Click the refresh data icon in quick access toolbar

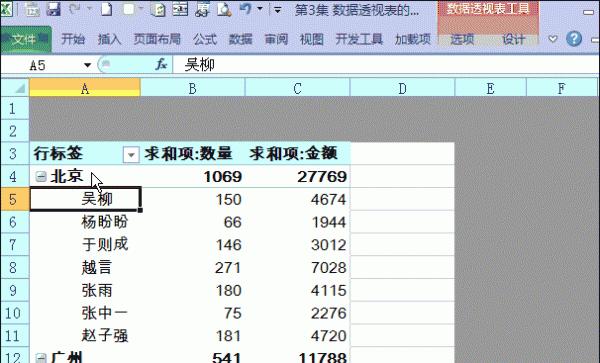click(158, 9)
